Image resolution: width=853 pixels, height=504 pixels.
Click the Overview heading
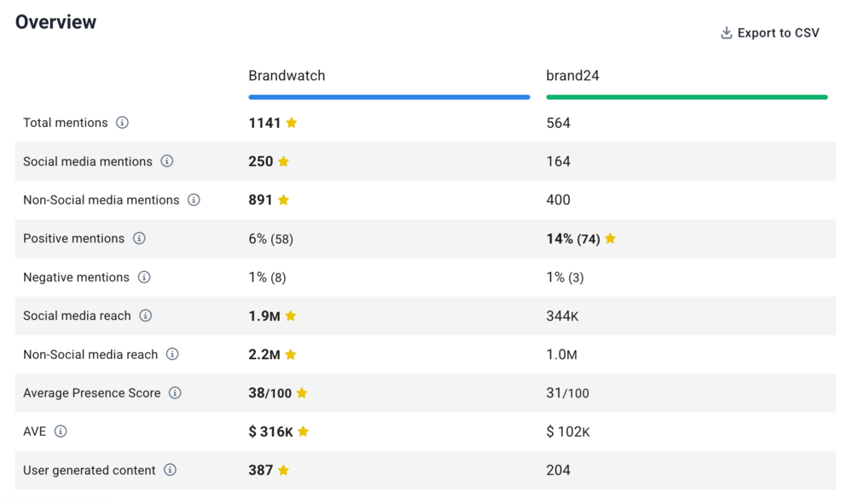[x=56, y=22]
